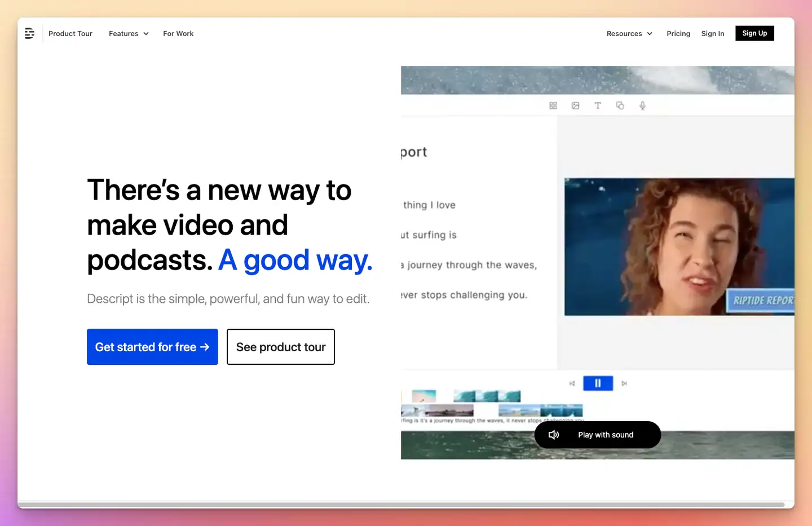The image size is (812, 526).
Task: Expand the Resources dropdown menu
Action: click(x=629, y=34)
